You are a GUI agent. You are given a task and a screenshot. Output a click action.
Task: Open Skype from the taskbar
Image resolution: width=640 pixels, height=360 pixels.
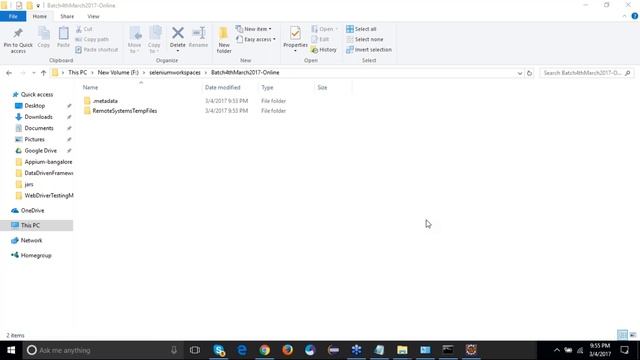pos(219,350)
